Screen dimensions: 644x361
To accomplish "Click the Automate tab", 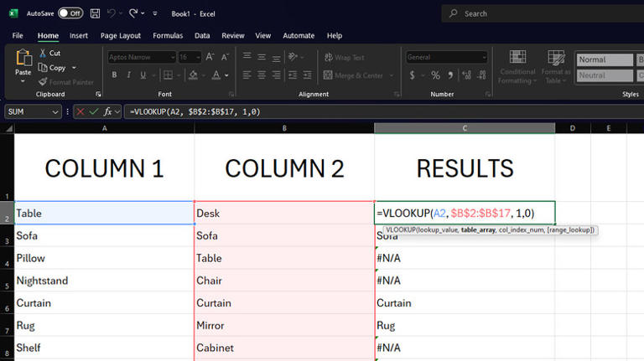I will [x=299, y=36].
